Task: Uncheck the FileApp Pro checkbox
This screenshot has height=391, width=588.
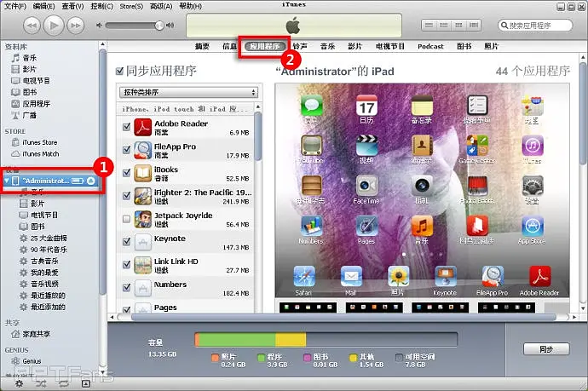Action: click(127, 150)
